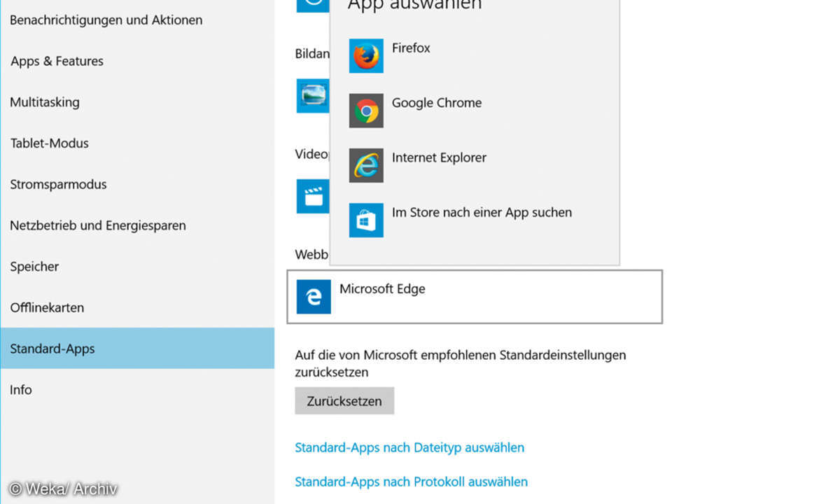Screen dimensions: 840x504
Task: Open Offlinekarten in the sidebar
Action: coord(137,307)
